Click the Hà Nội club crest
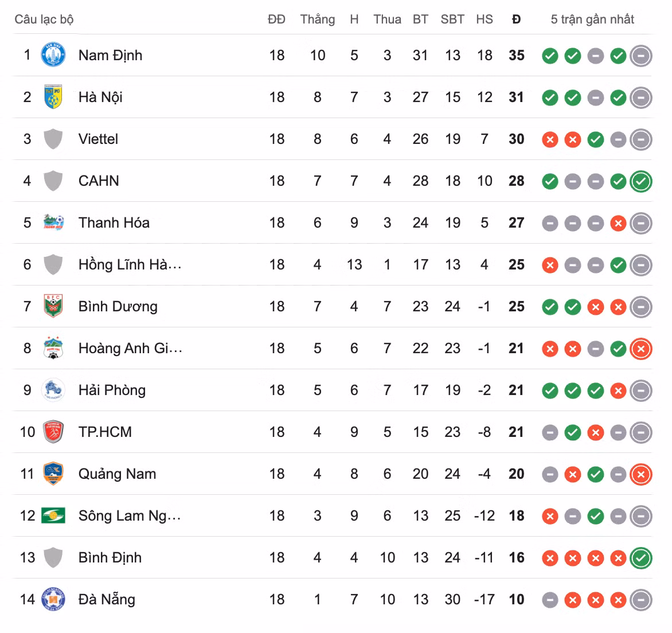The image size is (672, 633). pyautogui.click(x=53, y=97)
